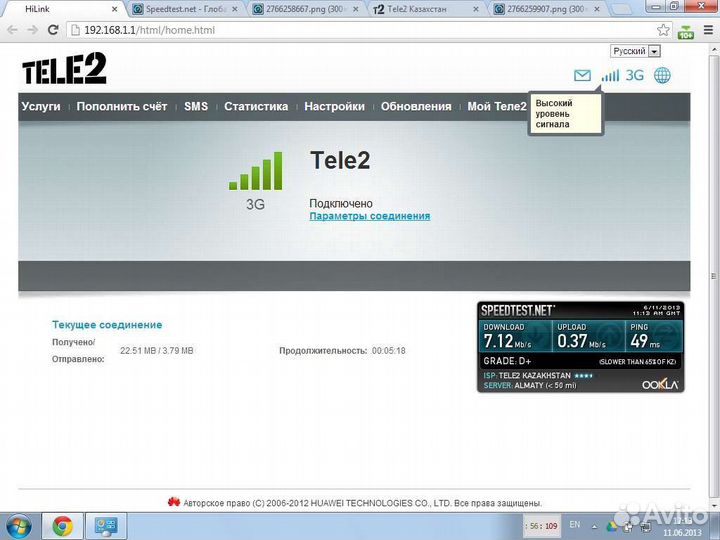Switch to the Tele2 Казахстан tab

click(425, 9)
